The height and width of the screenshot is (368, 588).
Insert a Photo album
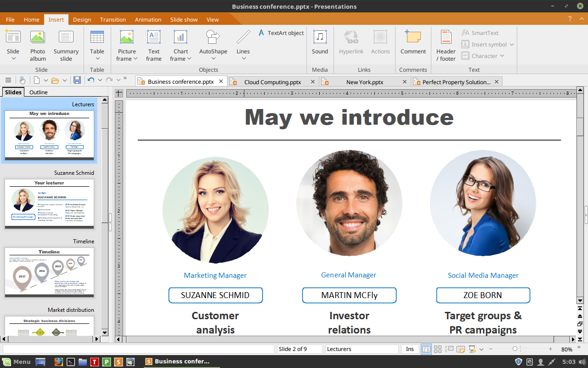(x=38, y=45)
